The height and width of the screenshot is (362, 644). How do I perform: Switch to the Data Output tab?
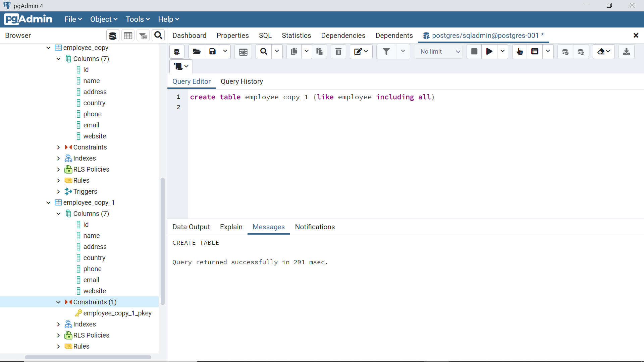click(x=191, y=227)
